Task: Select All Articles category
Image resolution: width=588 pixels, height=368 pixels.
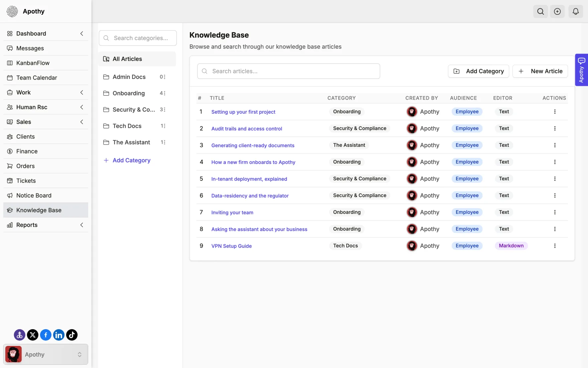Action: pyautogui.click(x=137, y=59)
